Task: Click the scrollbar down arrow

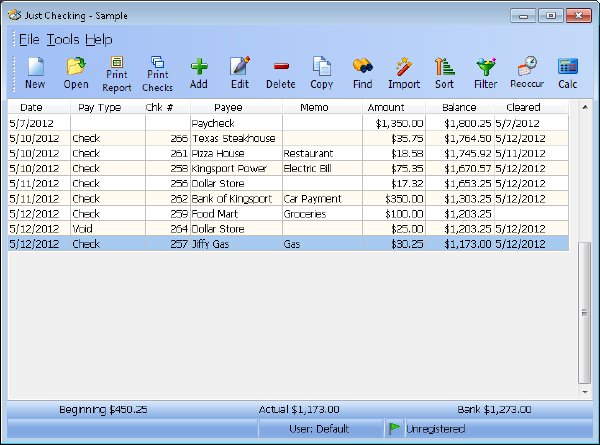Action: (x=585, y=392)
